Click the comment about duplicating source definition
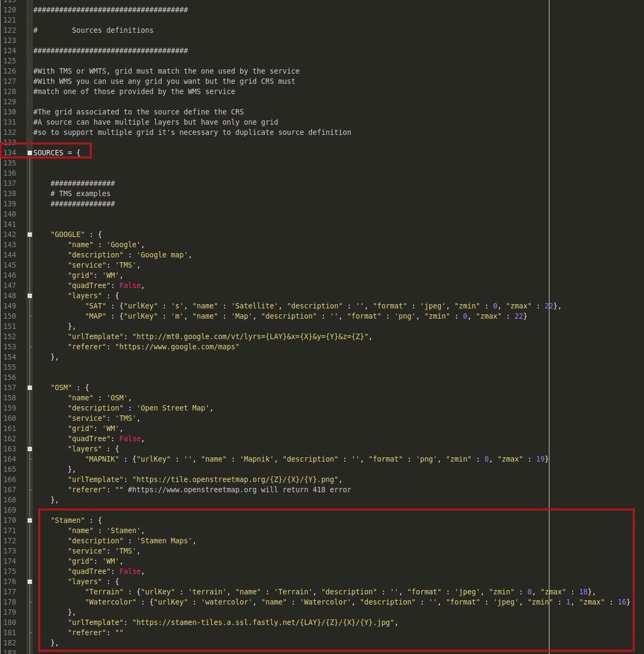 pos(192,132)
